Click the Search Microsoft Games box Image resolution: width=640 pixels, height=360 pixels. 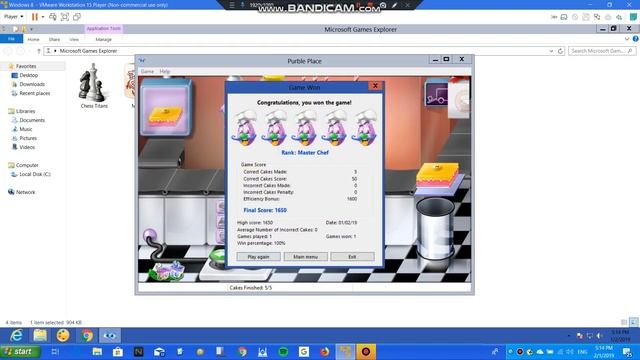pyautogui.click(x=602, y=51)
